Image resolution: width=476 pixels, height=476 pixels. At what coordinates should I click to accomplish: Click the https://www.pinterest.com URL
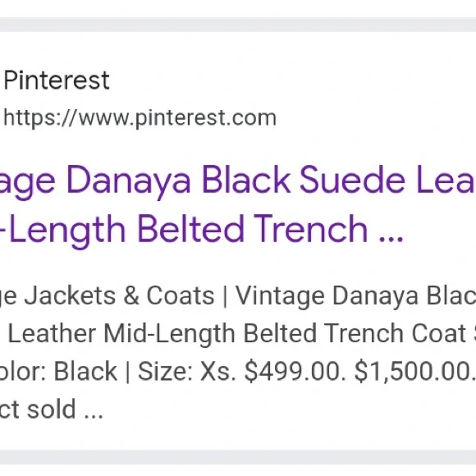(x=140, y=118)
